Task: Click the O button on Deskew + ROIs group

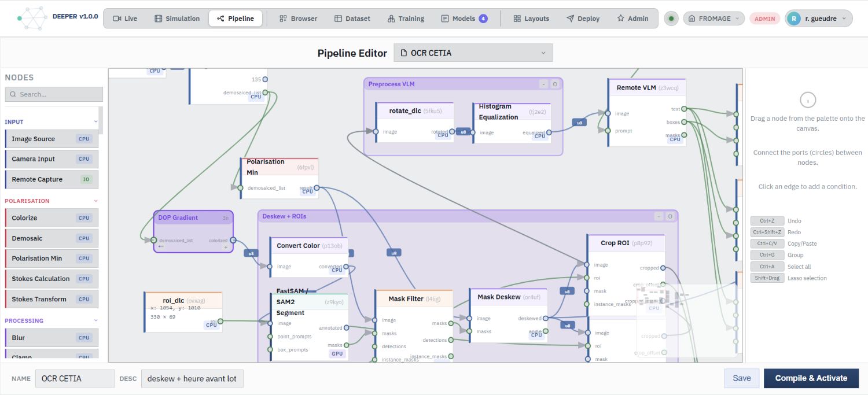Action: [x=670, y=216]
